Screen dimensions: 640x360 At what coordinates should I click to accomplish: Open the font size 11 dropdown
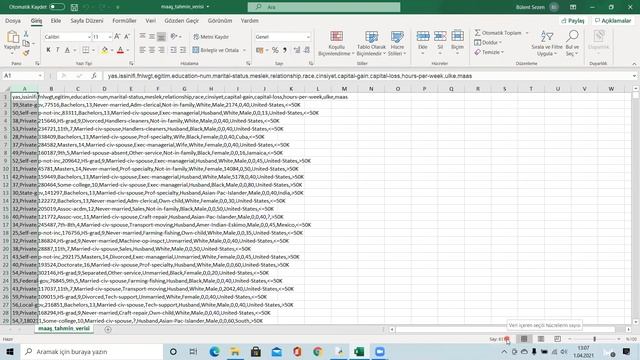click(110, 37)
